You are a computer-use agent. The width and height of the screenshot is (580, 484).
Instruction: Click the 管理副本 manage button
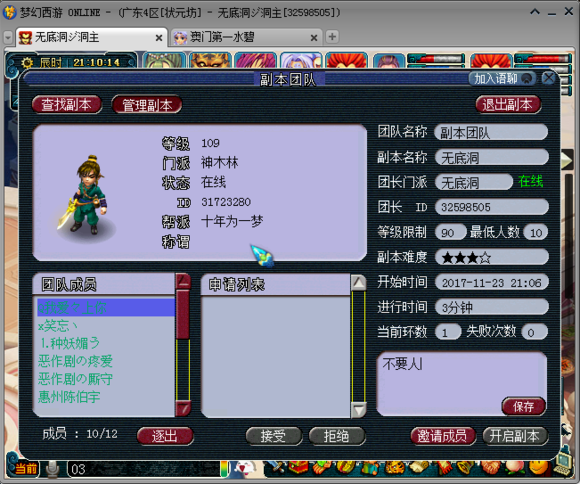coord(147,105)
